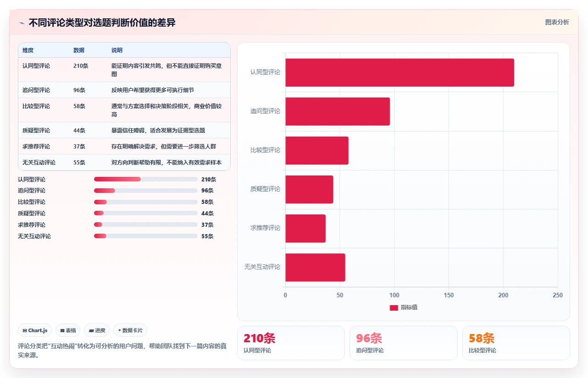Click the red 指标值 legend color box
This screenshot has width=588, height=378.
pos(394,307)
